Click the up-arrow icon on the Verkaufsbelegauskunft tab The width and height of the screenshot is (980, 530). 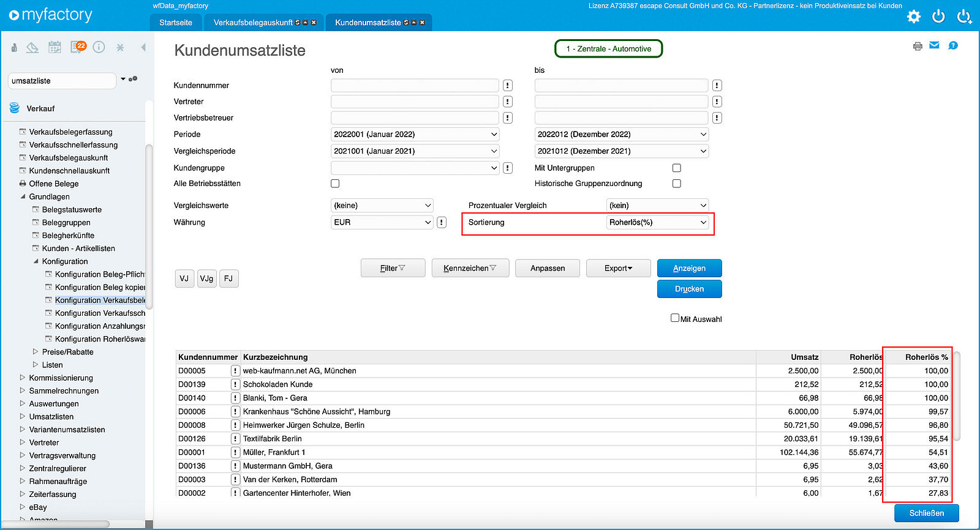pos(306,23)
